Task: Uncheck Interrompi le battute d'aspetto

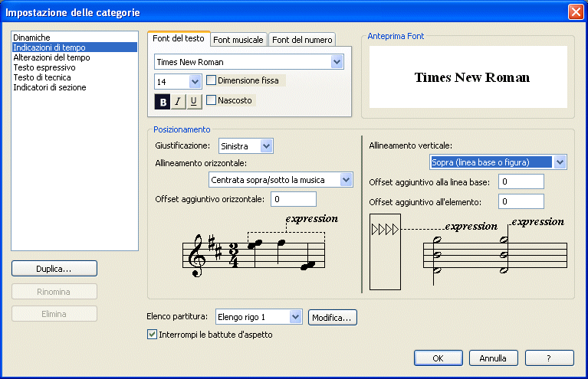Action: click(x=152, y=335)
